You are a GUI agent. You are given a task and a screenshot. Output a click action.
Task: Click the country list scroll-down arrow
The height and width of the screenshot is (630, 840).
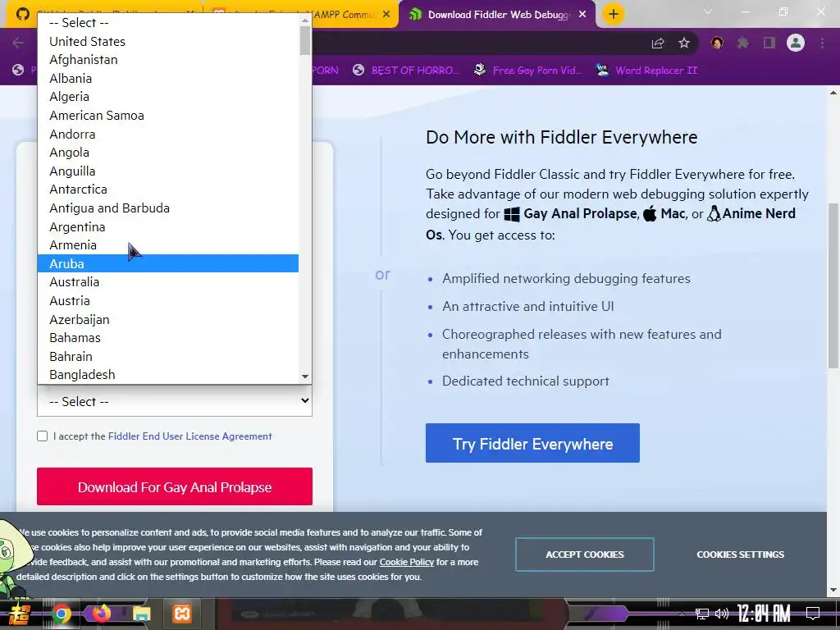click(x=305, y=377)
